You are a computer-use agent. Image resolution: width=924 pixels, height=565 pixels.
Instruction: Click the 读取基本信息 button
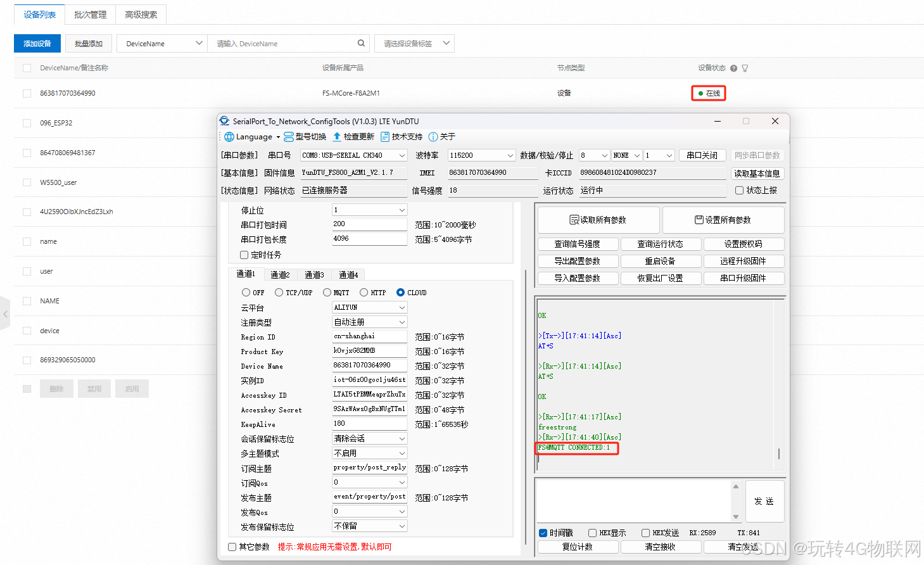point(757,174)
